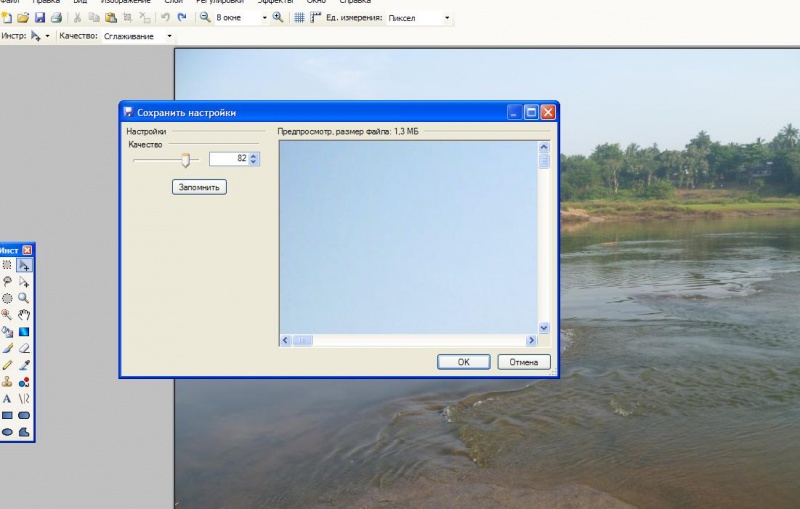Screen dimensions: 800x509
Task: Click the quality value field showing 82
Action: click(x=229, y=159)
